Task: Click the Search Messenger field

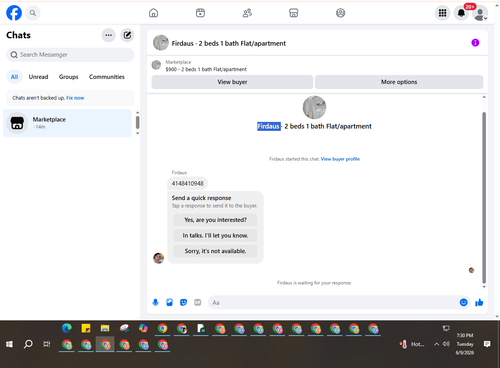Action: coord(70,55)
